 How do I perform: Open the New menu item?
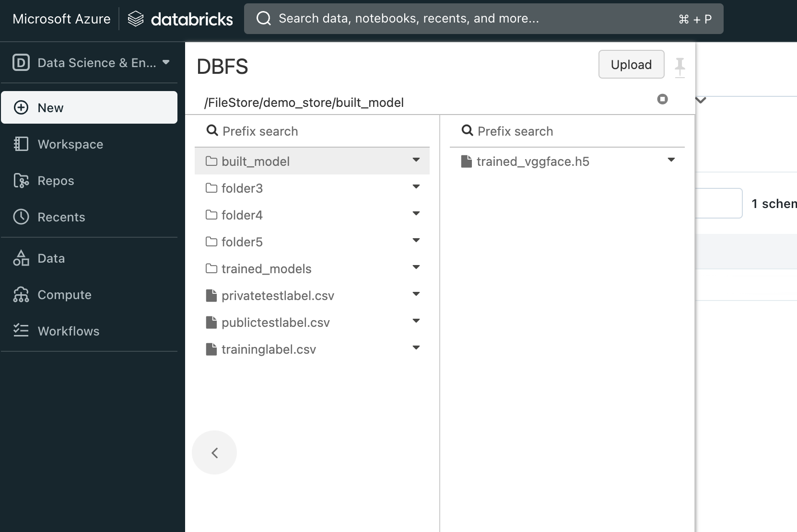tap(89, 107)
